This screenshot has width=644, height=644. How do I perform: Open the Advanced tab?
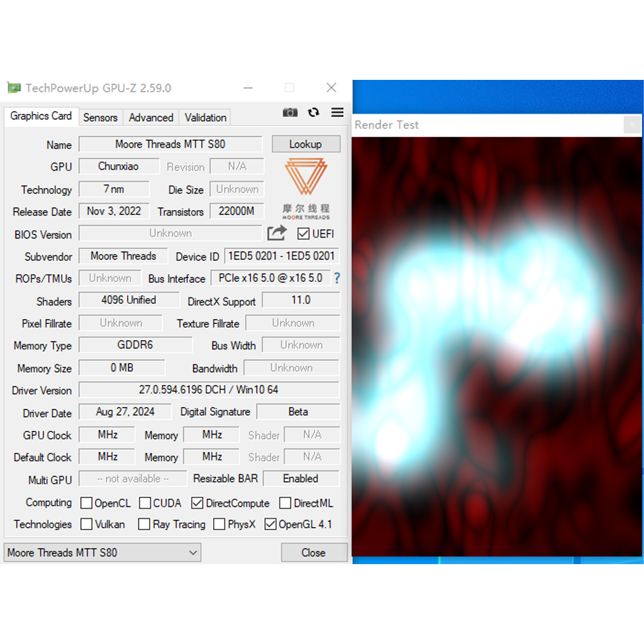(x=151, y=118)
